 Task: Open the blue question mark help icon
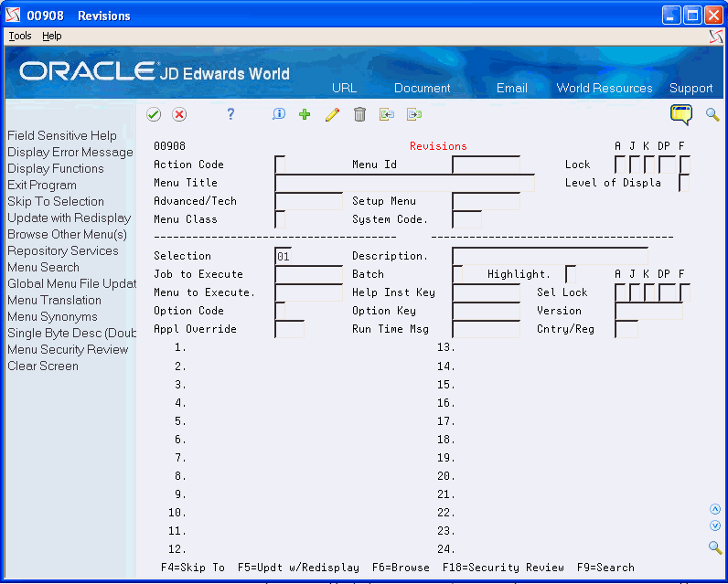(x=230, y=114)
